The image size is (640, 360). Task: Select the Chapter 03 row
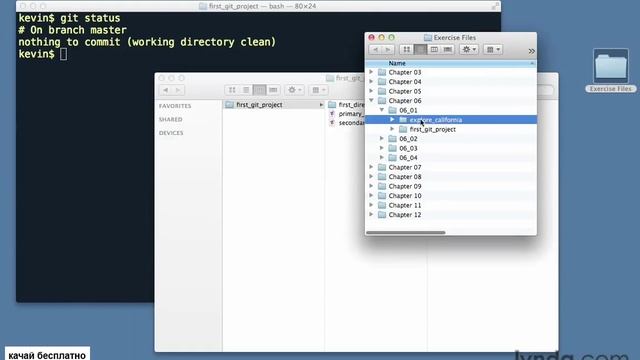[x=451, y=72]
